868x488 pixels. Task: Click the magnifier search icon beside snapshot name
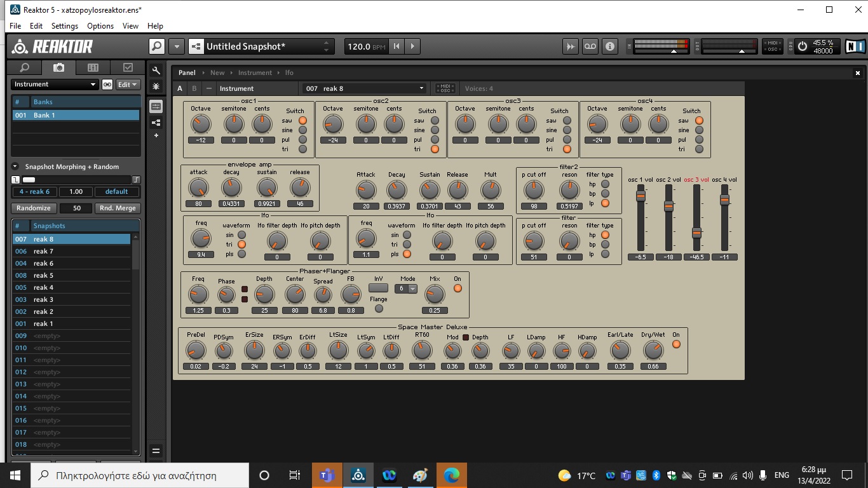pyautogui.click(x=156, y=46)
